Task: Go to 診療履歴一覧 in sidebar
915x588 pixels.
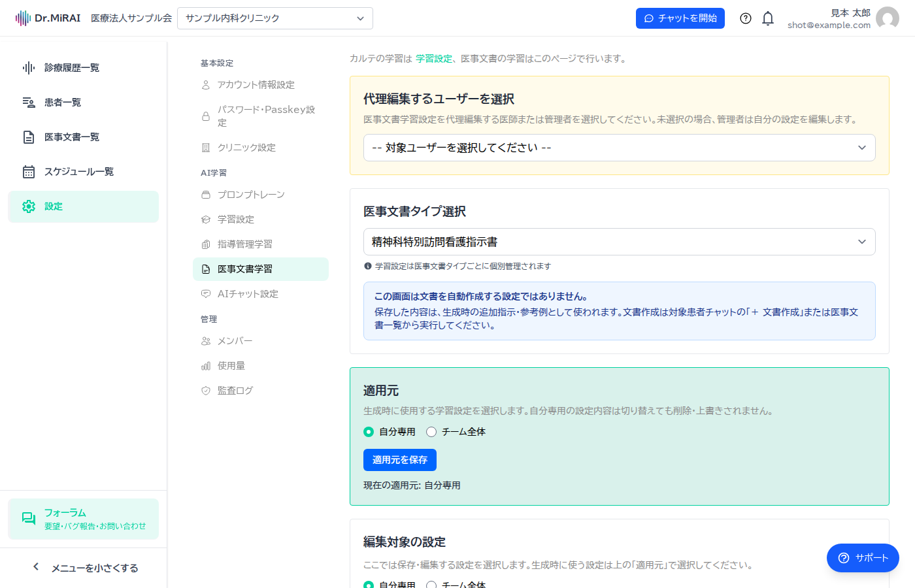Action: point(83,68)
